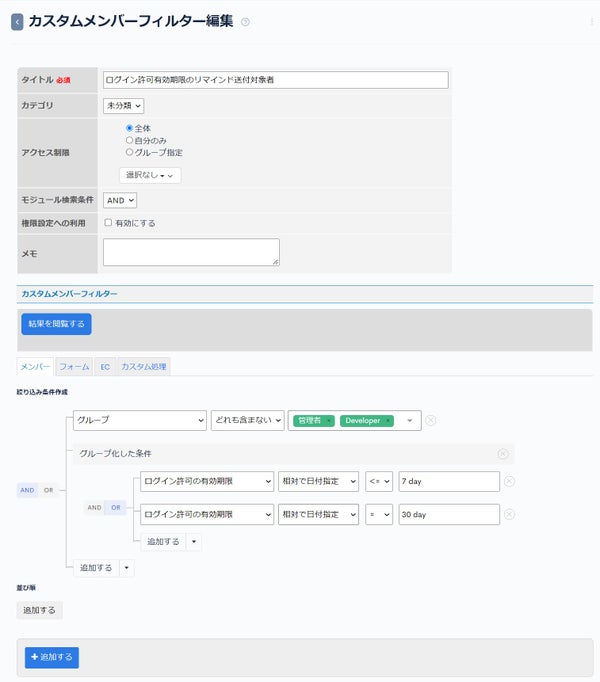Click the outer condition 追加する button
This screenshot has width=600, height=682.
click(96, 568)
